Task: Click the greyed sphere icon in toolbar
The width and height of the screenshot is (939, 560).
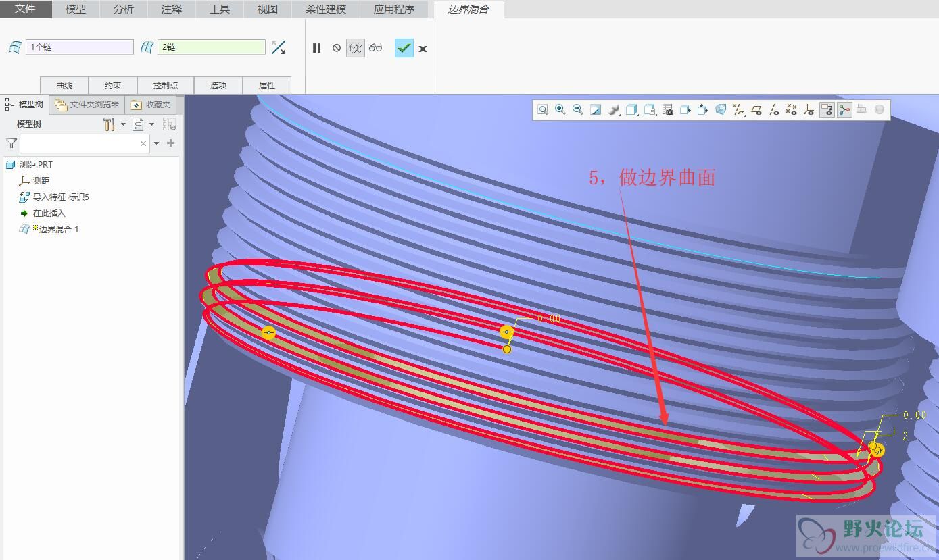Action: click(x=880, y=109)
